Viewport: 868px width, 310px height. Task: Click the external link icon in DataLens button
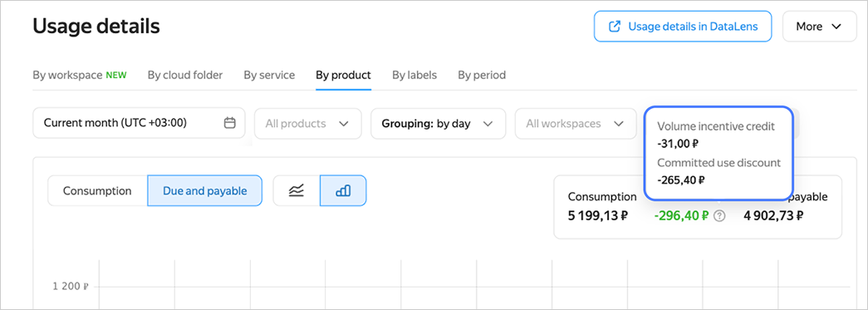click(x=615, y=27)
